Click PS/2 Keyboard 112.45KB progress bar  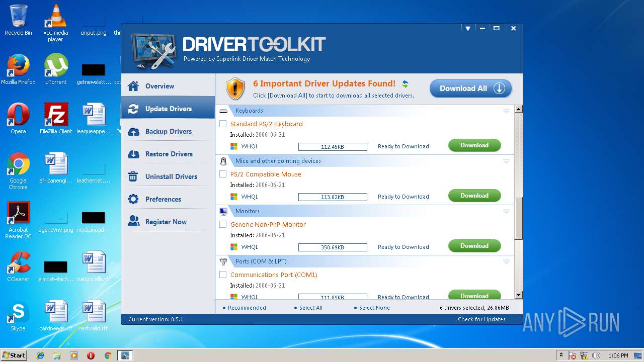pyautogui.click(x=333, y=147)
